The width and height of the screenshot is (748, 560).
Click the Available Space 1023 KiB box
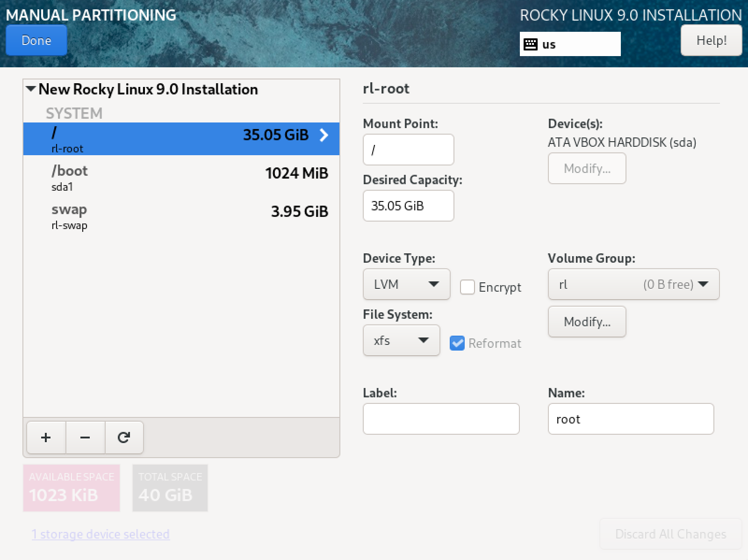pos(72,488)
